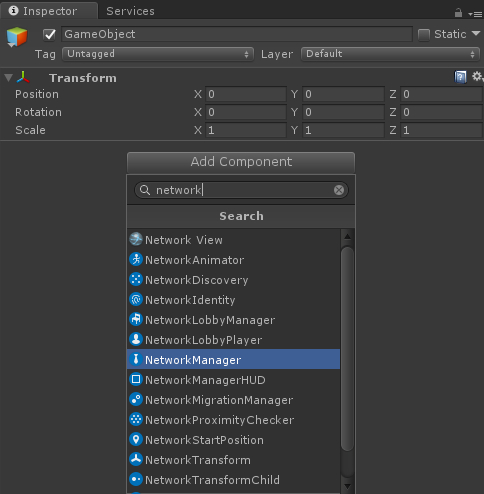Viewport: 484px width, 494px height.
Task: Click the NetworkAnimator component icon
Action: pos(136,259)
